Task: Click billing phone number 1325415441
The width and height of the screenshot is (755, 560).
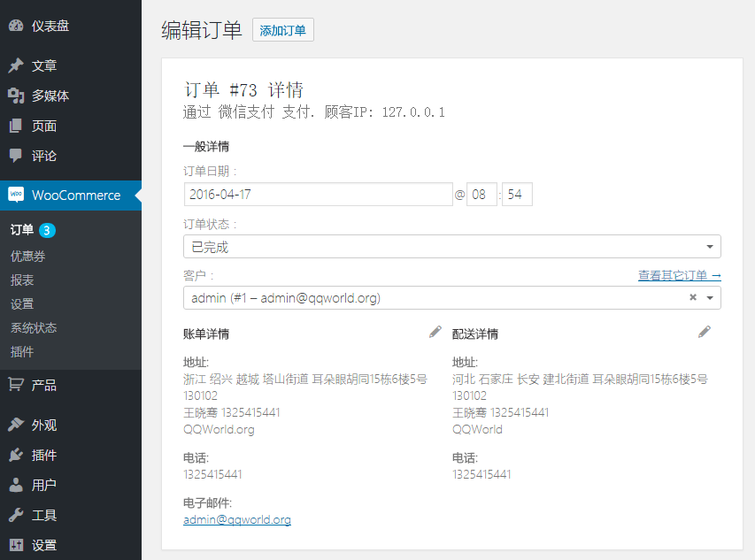Action: coord(212,474)
